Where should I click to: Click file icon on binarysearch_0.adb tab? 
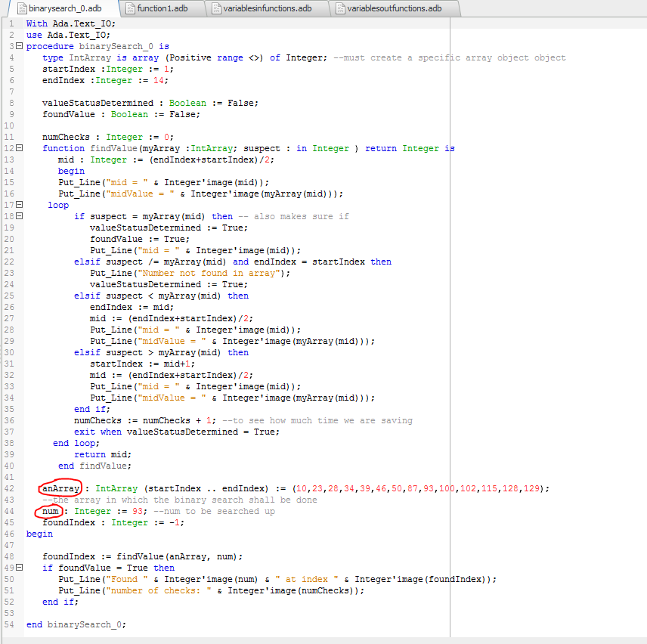click(x=22, y=8)
